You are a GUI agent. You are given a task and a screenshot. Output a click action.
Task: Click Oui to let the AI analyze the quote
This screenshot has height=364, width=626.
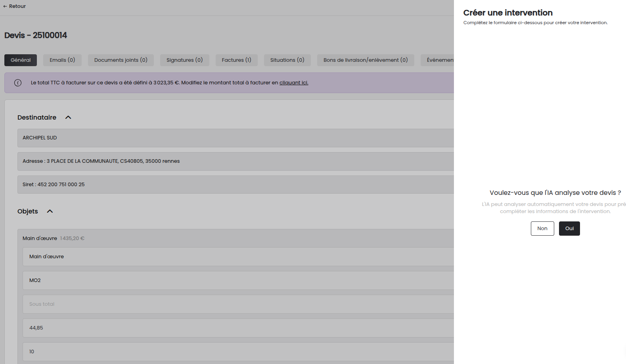(569, 229)
